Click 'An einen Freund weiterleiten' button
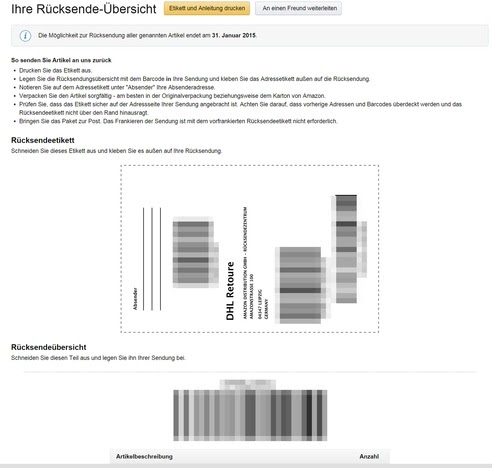The width and height of the screenshot is (492, 468). point(299,8)
